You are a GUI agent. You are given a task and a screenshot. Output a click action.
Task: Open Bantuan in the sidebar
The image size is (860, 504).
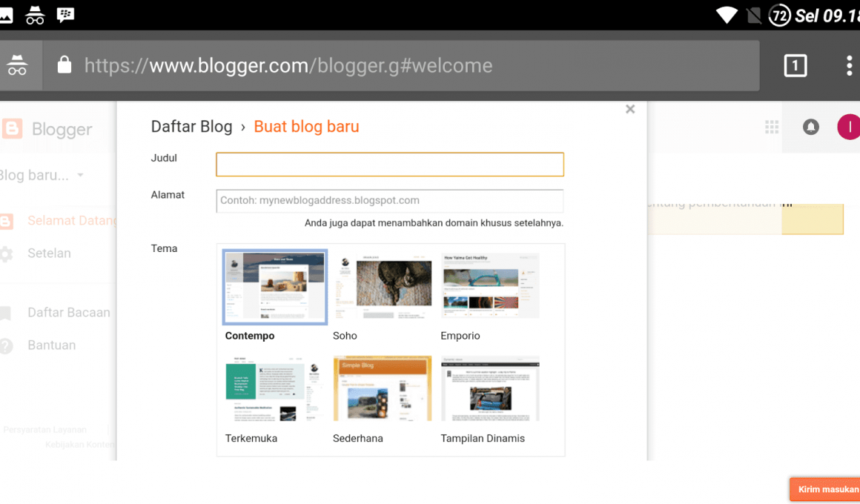point(52,345)
